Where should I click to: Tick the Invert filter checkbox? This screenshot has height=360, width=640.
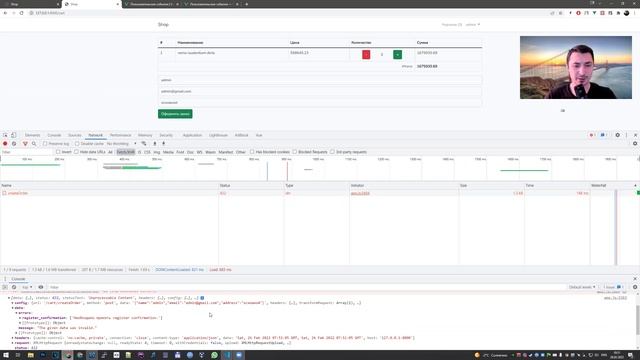pos(58,152)
